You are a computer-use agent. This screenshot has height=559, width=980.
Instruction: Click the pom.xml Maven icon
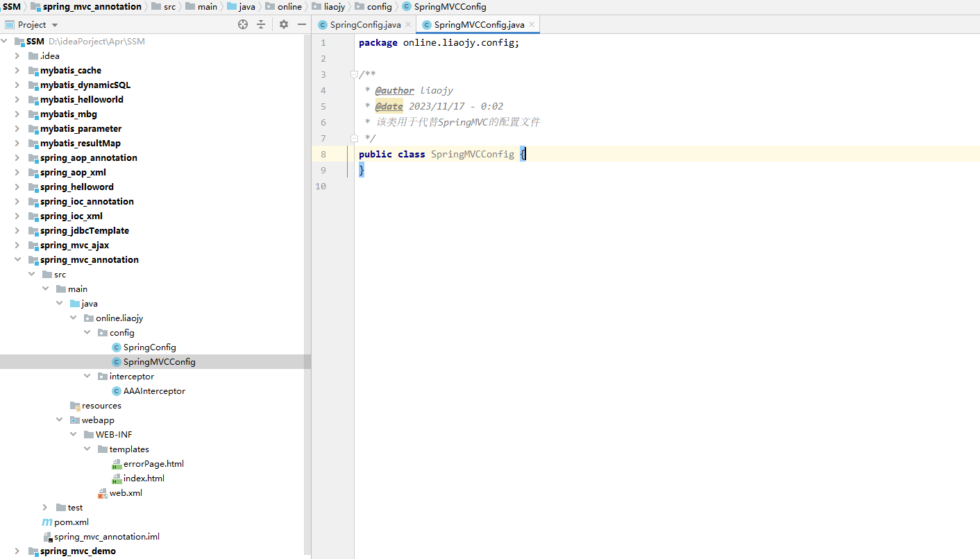click(47, 522)
